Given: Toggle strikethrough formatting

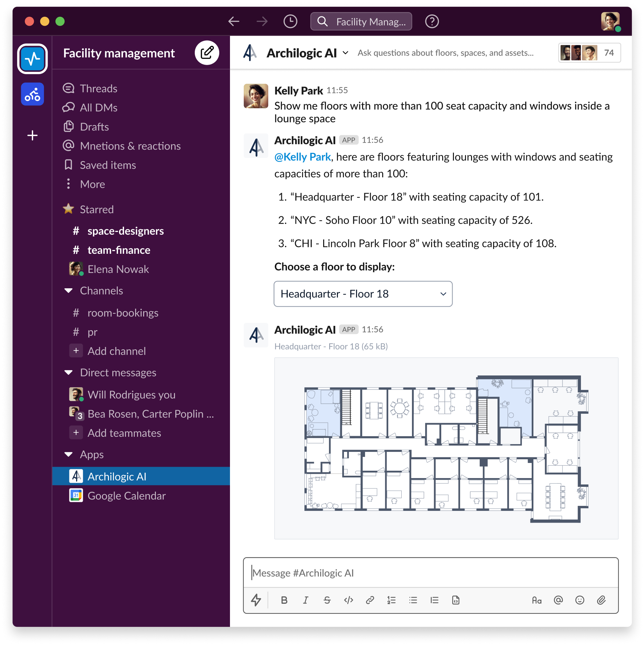Looking at the screenshot, I should coord(327,600).
